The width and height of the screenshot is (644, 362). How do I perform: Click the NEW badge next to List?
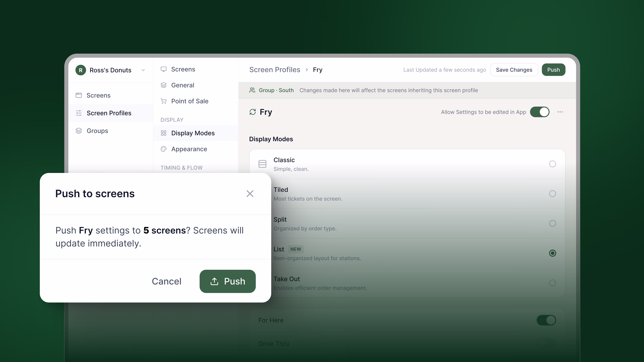pyautogui.click(x=295, y=249)
